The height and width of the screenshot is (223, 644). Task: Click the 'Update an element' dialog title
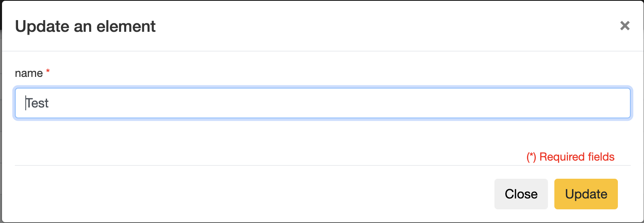tap(85, 27)
